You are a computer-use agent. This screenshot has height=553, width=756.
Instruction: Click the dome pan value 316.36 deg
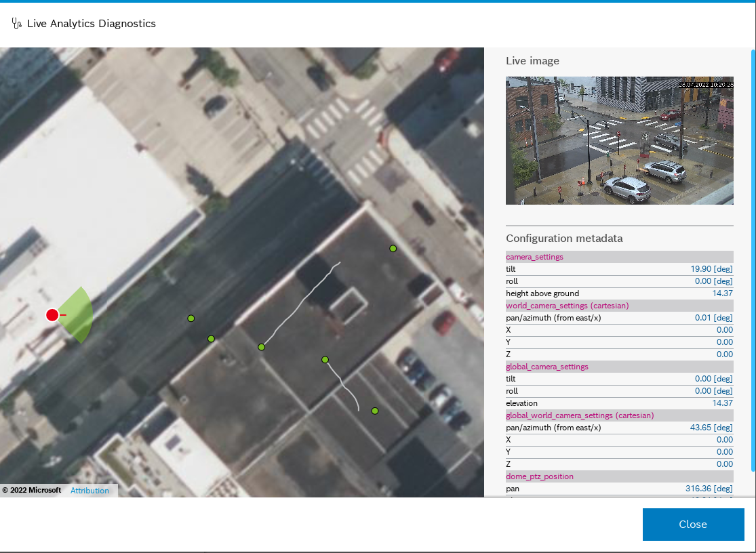coord(709,489)
